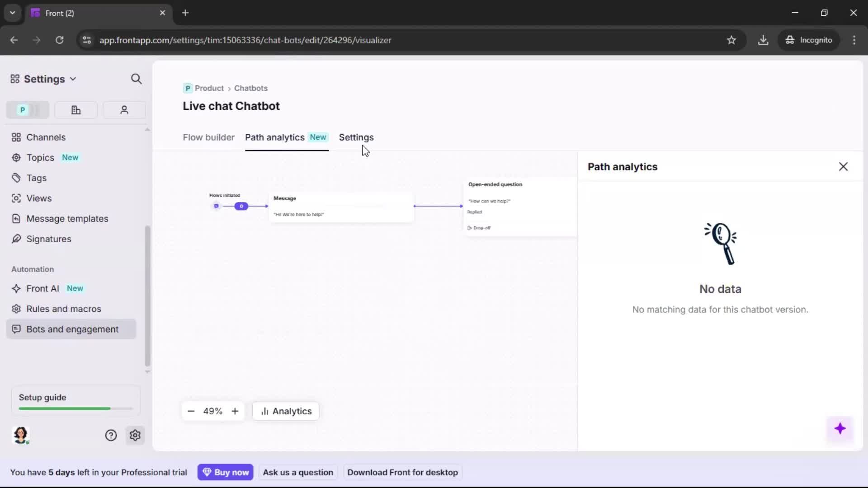Select the company settings building icon
The height and width of the screenshot is (488, 868).
[75, 110]
